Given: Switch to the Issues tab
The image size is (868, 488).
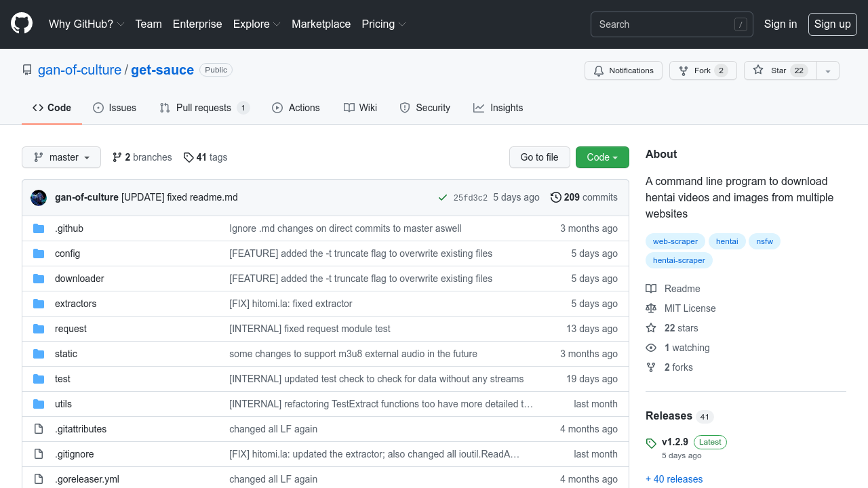Looking at the screenshot, I should click(115, 108).
